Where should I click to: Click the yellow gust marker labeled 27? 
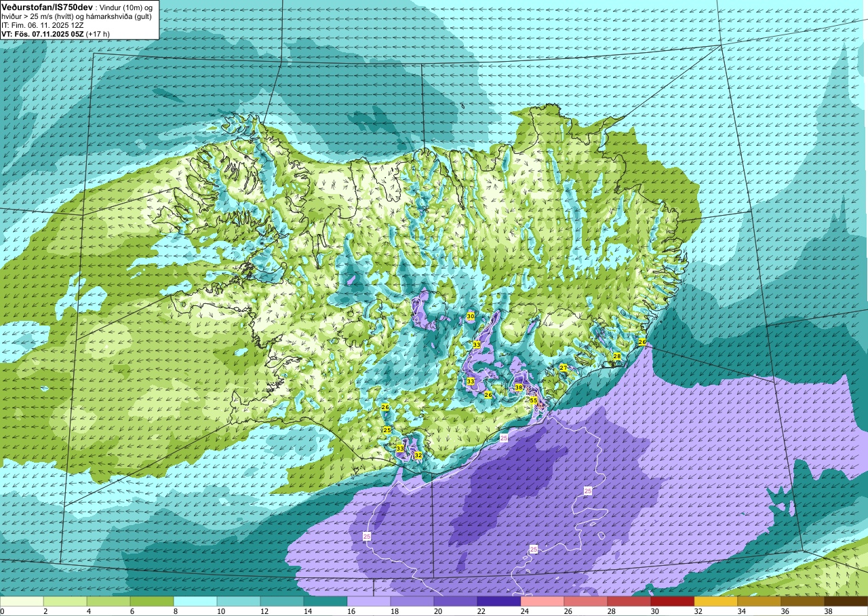(x=564, y=367)
